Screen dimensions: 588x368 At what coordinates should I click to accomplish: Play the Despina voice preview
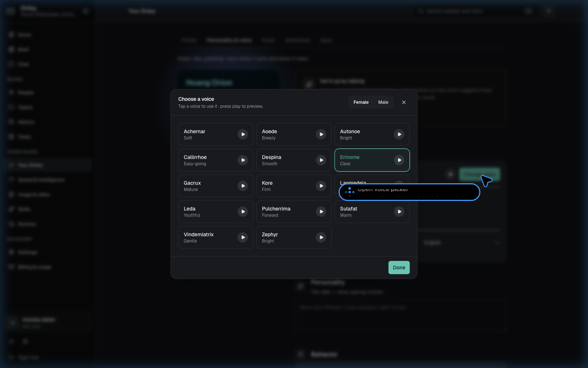pyautogui.click(x=321, y=160)
